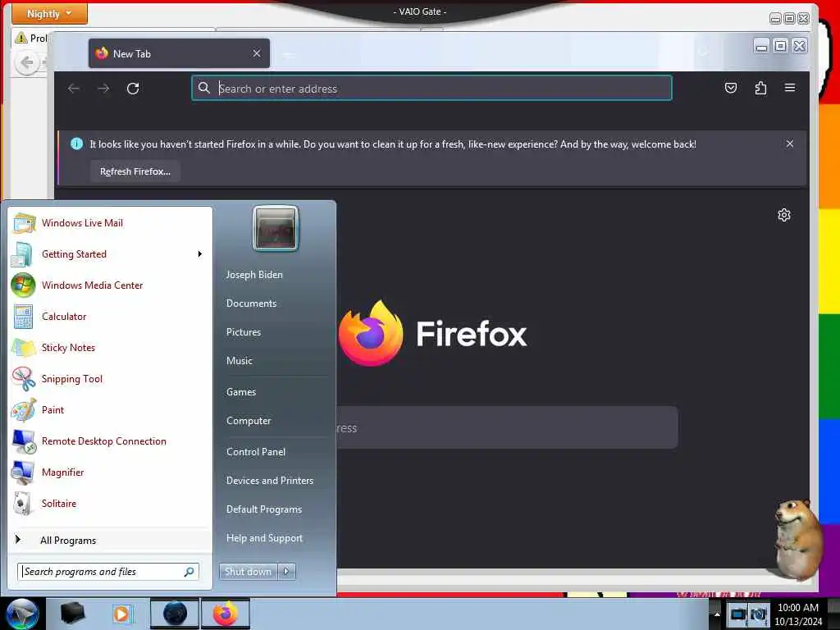Click the Shut down button
The image size is (840, 630).
(248, 572)
